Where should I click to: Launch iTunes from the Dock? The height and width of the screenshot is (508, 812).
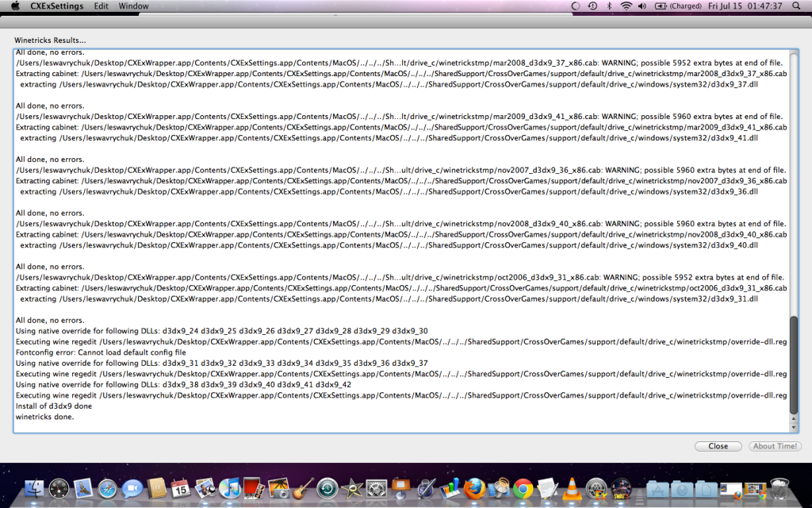[229, 489]
